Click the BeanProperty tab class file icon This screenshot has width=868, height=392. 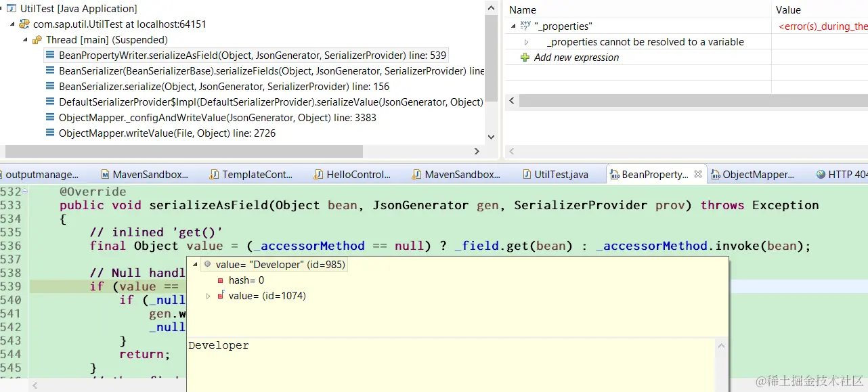(x=615, y=175)
